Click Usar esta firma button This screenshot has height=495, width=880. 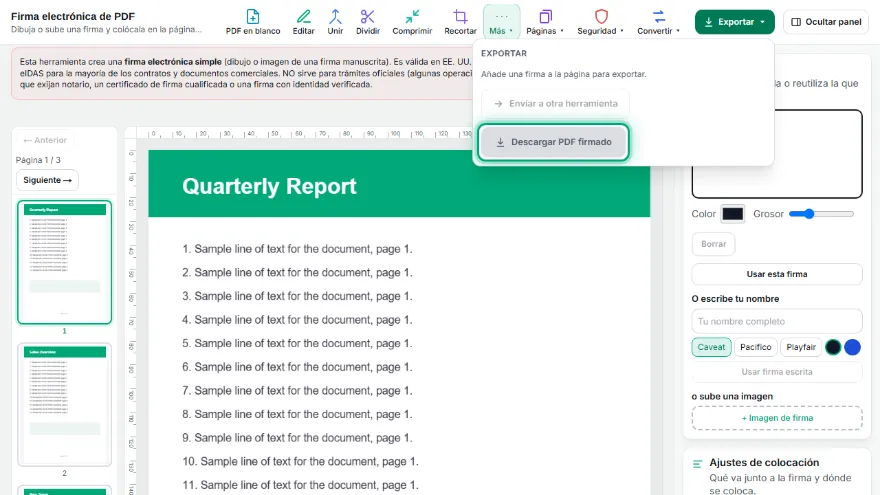coord(777,274)
